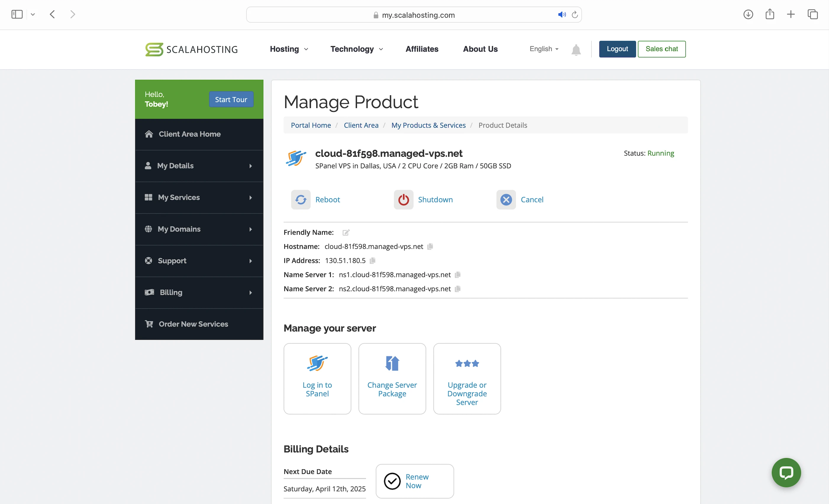Click the Start Tour button
Image resolution: width=829 pixels, height=504 pixels.
231,100
